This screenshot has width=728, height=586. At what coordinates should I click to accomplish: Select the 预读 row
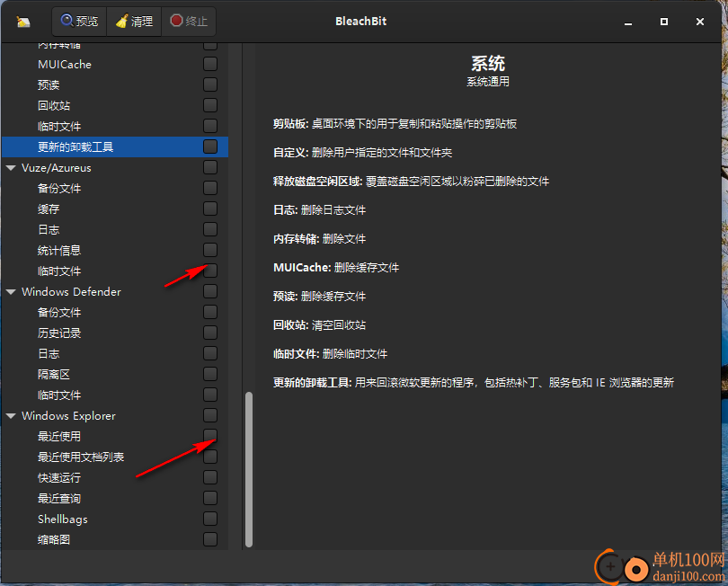[115, 84]
